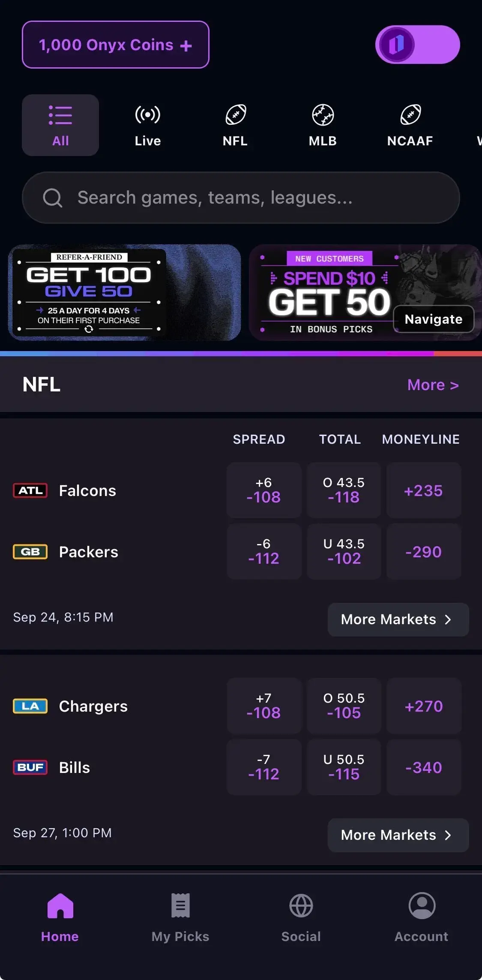
Task: Open the NFL More > link
Action: (x=433, y=385)
